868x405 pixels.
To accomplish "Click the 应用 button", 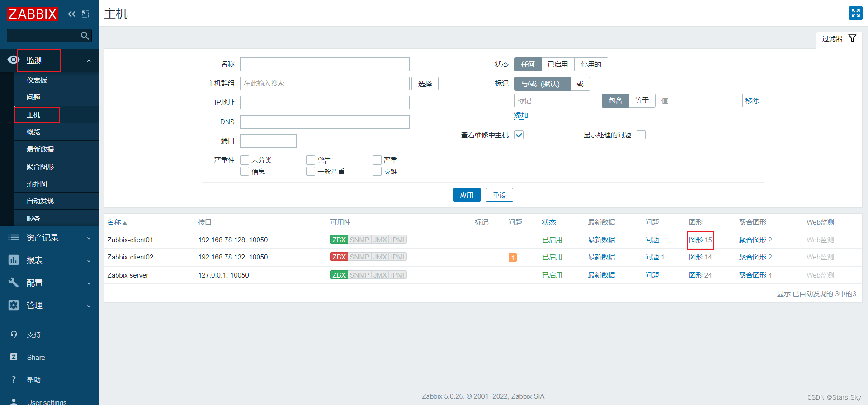I will [x=467, y=195].
